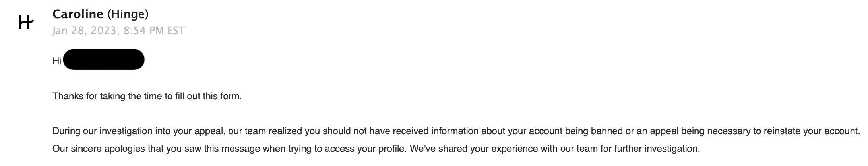The image size is (868, 166).
Task: Click the "Hi" greeting text
Action: coord(57,61)
